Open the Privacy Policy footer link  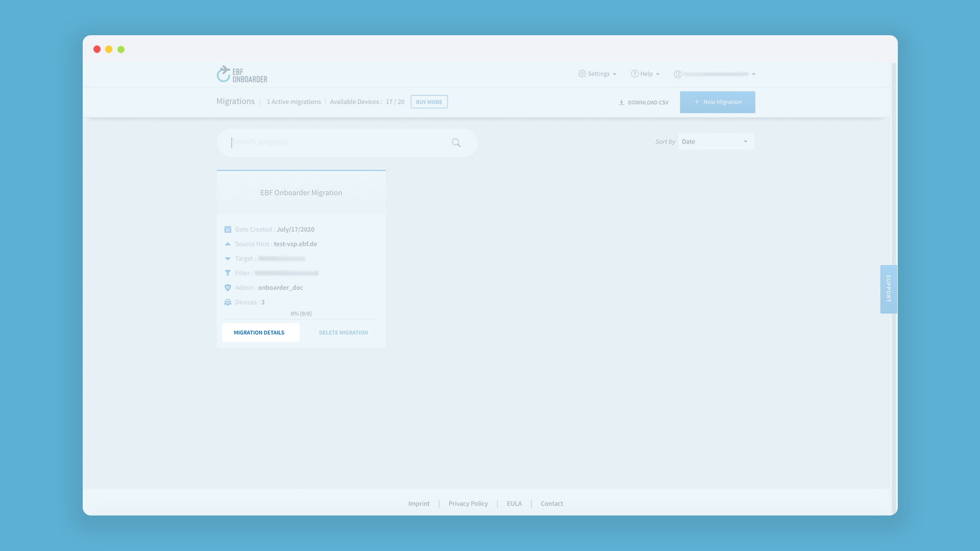[468, 504]
